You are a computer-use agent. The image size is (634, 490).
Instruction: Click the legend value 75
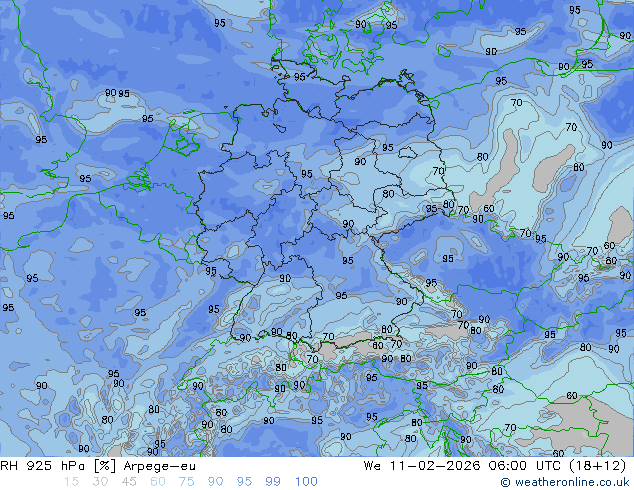186,482
